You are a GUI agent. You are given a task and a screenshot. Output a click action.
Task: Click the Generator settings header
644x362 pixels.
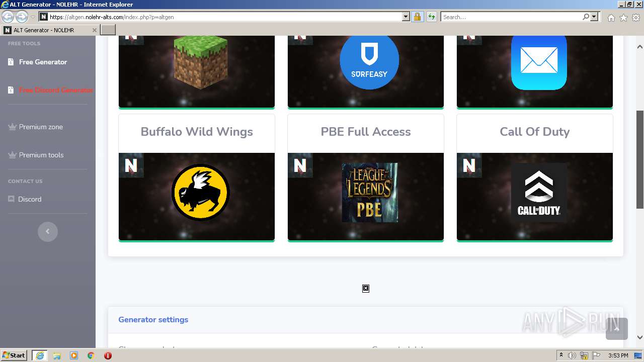click(153, 320)
